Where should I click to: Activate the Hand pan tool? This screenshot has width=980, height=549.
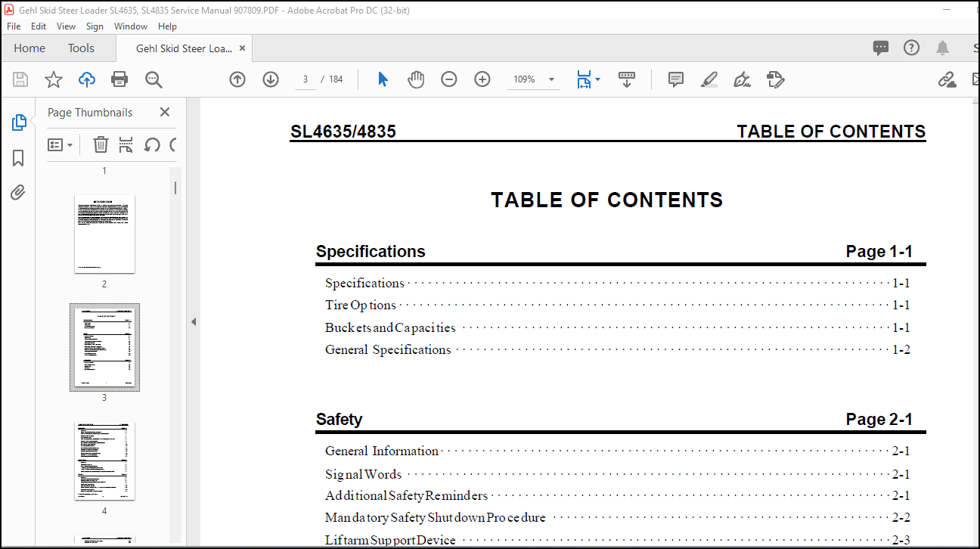[x=416, y=79]
